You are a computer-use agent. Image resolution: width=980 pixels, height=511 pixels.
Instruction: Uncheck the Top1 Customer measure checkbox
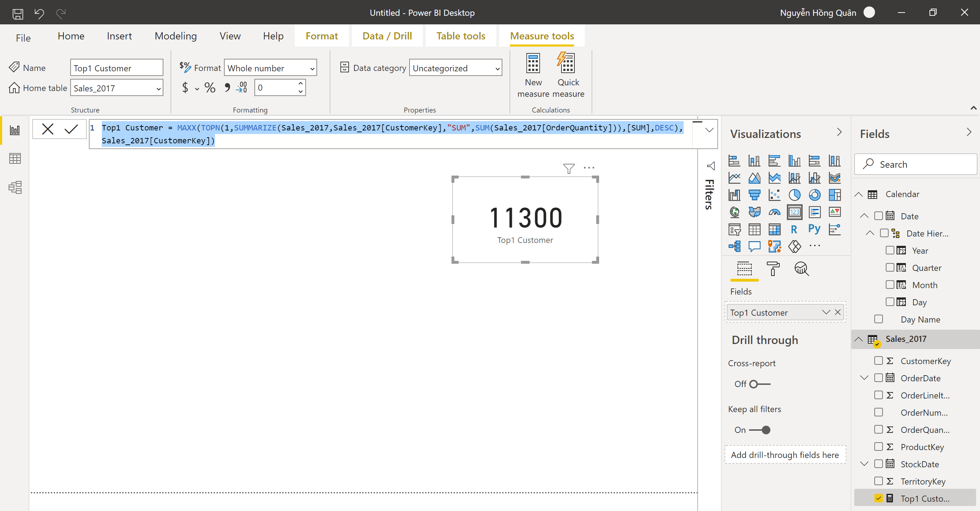click(879, 498)
